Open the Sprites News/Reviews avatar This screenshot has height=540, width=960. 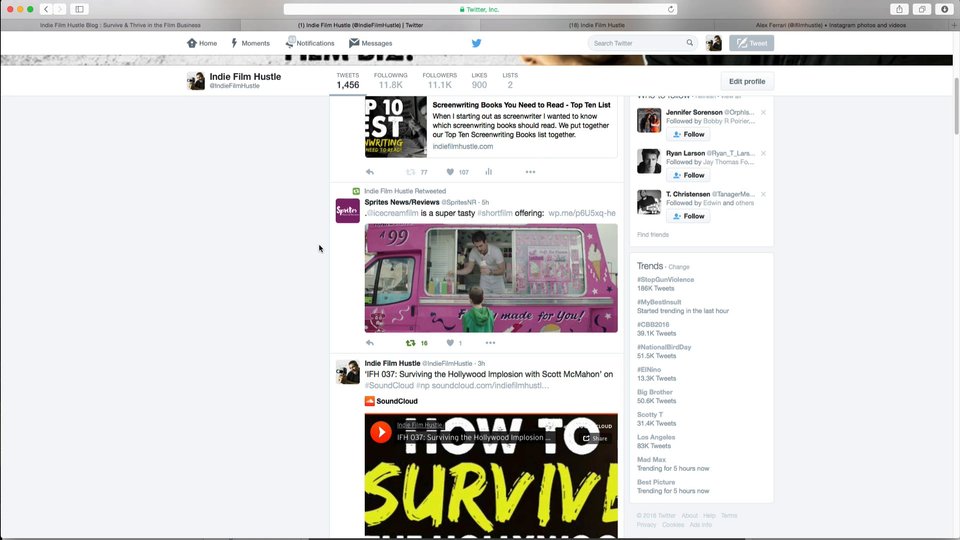(x=348, y=211)
